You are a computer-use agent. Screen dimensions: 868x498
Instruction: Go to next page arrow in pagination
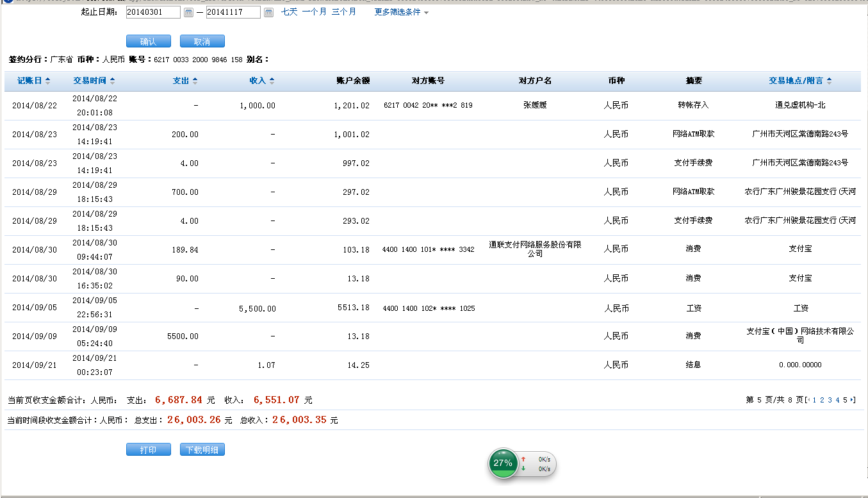(853, 400)
